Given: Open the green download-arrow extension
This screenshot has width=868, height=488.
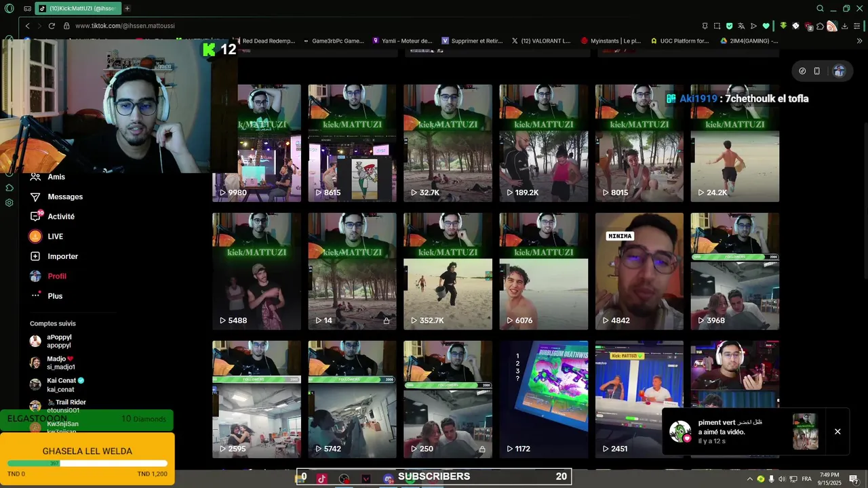Looking at the screenshot, I should [783, 26].
